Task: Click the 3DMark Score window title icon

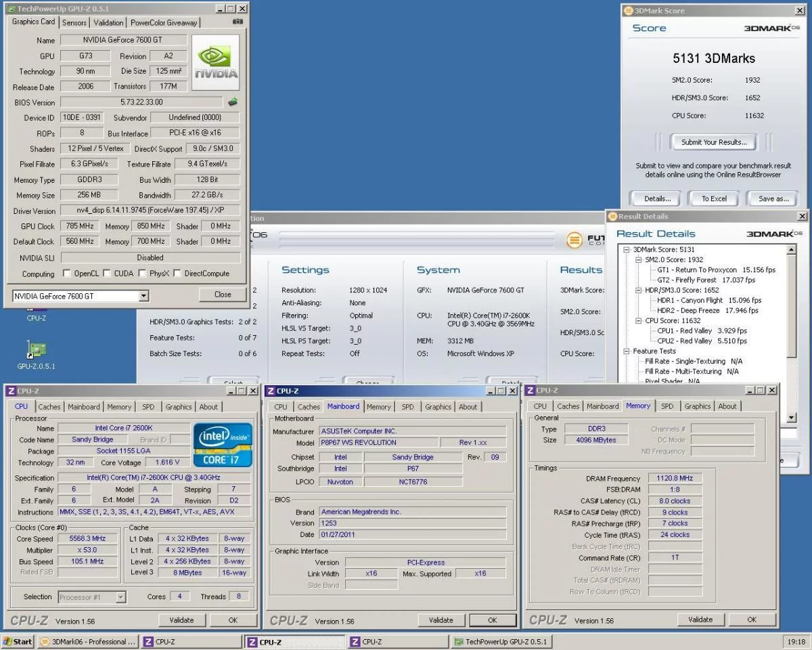Action: pyautogui.click(x=628, y=10)
